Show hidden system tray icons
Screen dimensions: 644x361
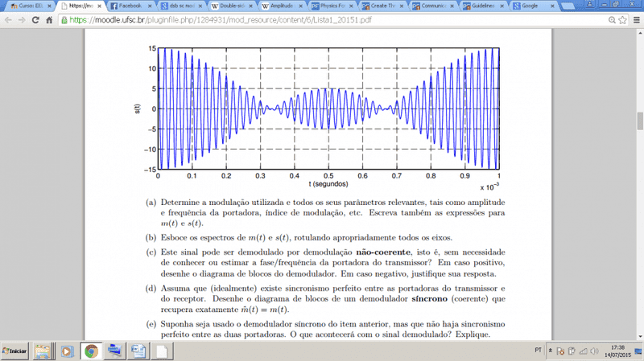(551, 351)
